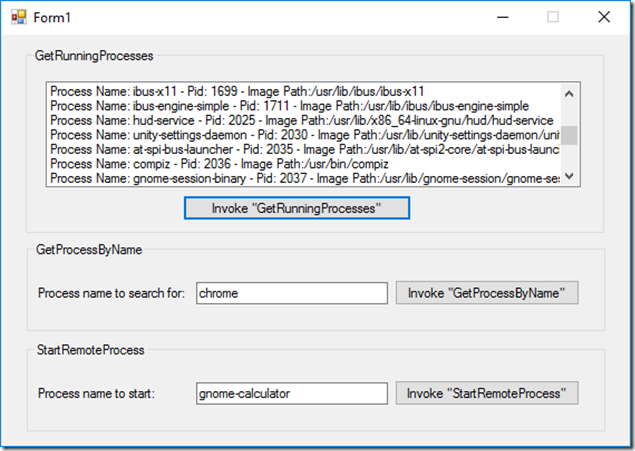Click the "Process name to search for:" label

(x=111, y=294)
